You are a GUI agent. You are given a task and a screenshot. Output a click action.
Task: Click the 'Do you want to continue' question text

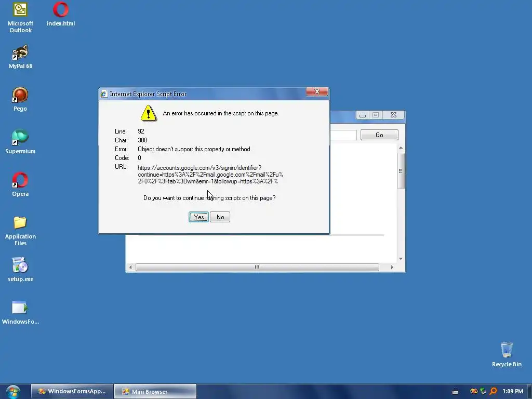pyautogui.click(x=209, y=198)
